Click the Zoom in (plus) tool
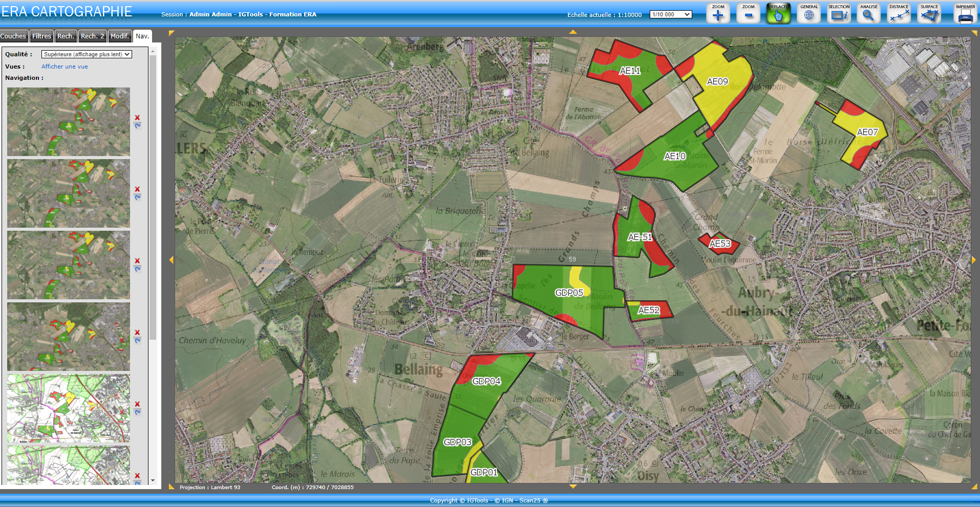Screen dimensions: 980x507 pos(718,14)
